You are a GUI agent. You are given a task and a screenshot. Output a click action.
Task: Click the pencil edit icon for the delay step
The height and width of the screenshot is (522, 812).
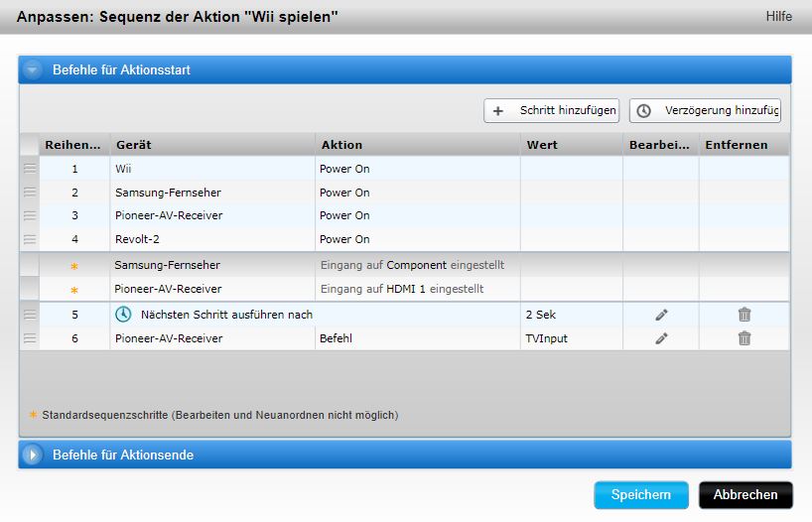[661, 315]
